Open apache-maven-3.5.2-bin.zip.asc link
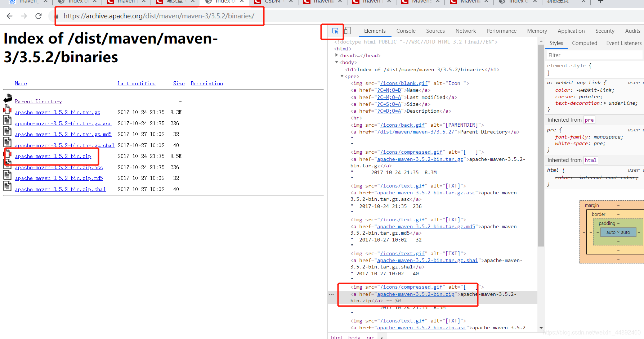 [59, 167]
